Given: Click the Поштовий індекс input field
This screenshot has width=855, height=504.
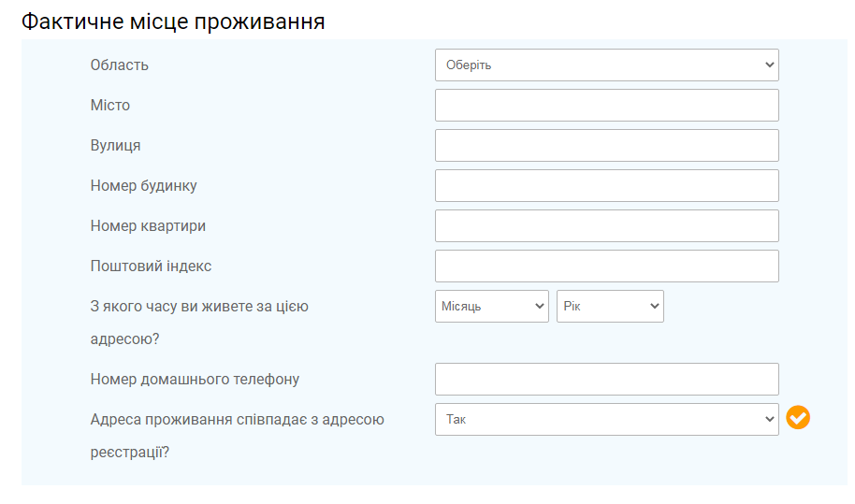Looking at the screenshot, I should click(x=606, y=266).
